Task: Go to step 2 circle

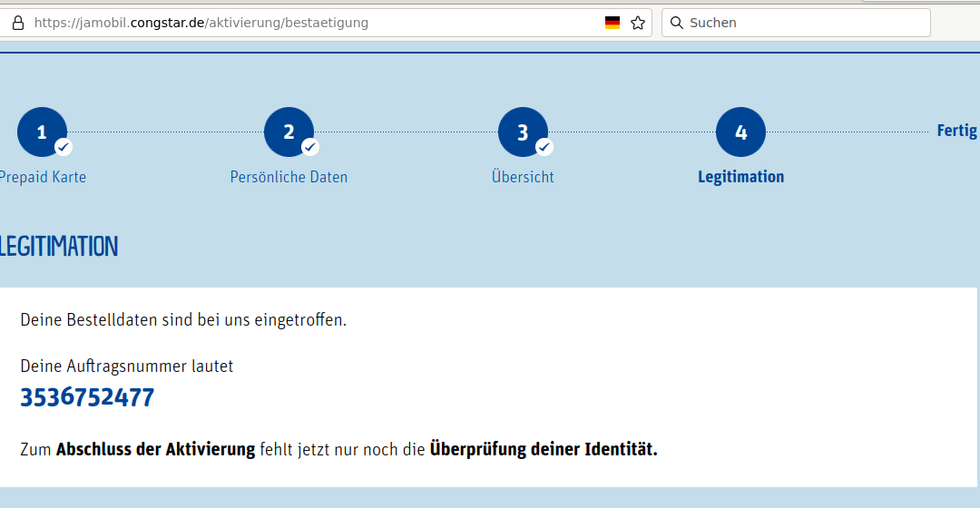Action: 288,131
